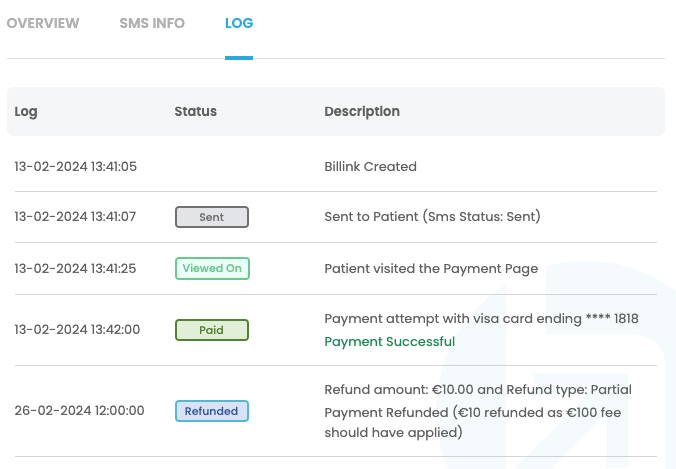Click the 13:41:25 log timestamp
The height and width of the screenshot is (469, 676).
(75, 268)
